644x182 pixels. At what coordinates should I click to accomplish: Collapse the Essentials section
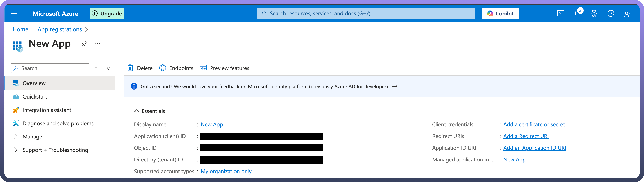(136, 111)
